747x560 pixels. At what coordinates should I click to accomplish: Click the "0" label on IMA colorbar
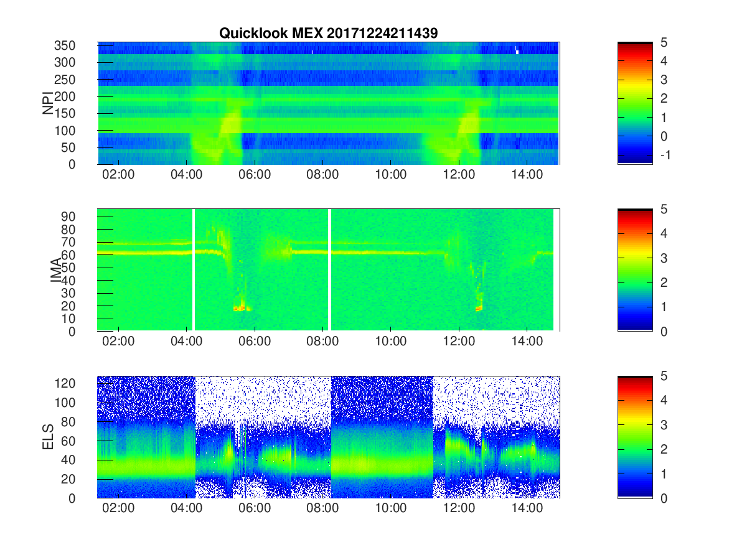pos(663,331)
